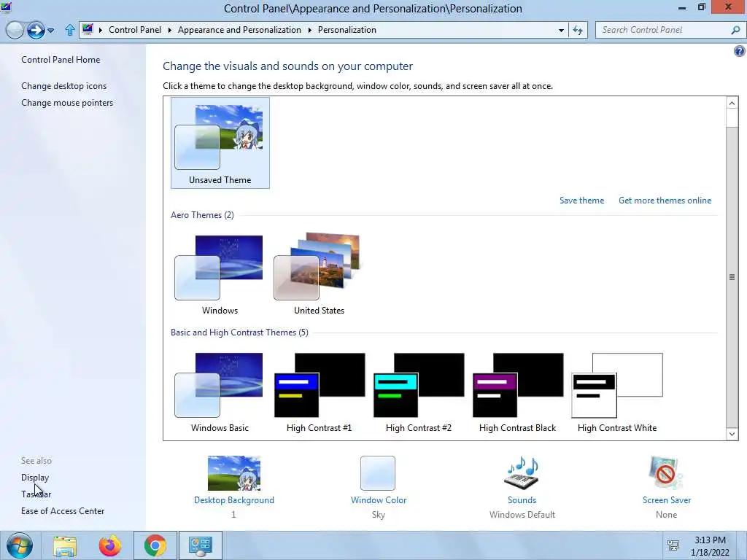This screenshot has width=747, height=560.
Task: Open Display under See also
Action: click(35, 477)
